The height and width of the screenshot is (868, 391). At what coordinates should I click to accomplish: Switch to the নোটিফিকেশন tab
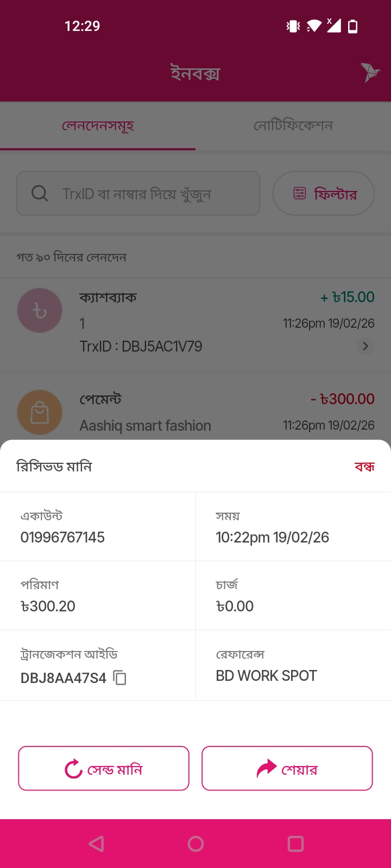[x=293, y=126]
